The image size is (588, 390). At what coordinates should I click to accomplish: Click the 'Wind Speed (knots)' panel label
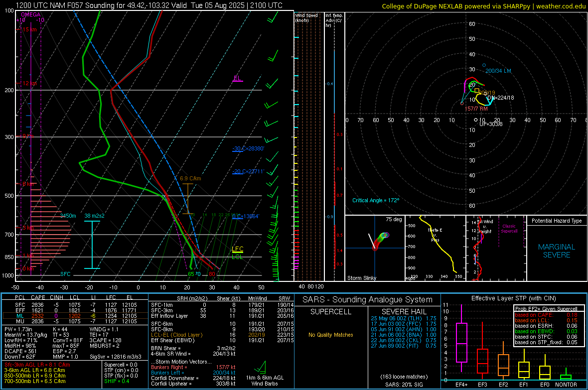(306, 17)
